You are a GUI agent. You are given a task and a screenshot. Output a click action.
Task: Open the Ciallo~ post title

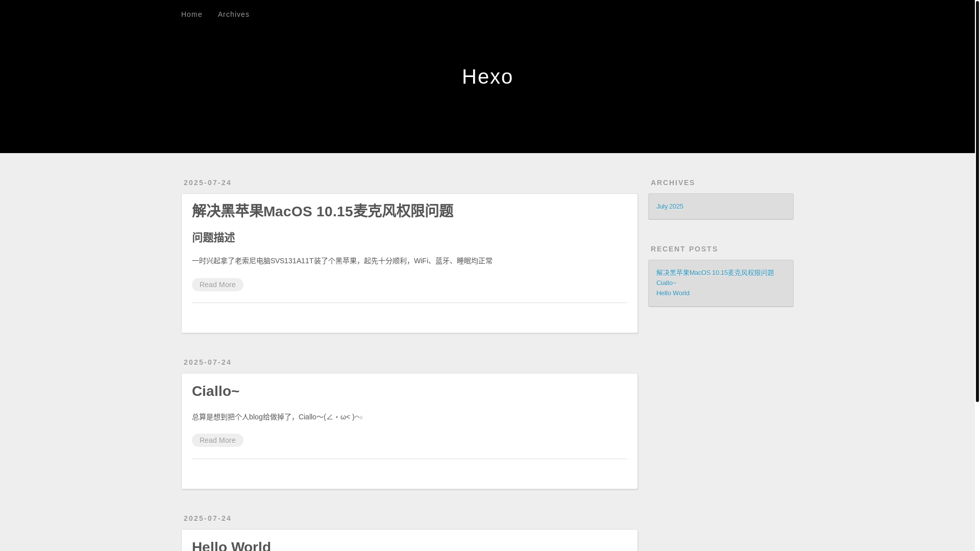tap(215, 391)
